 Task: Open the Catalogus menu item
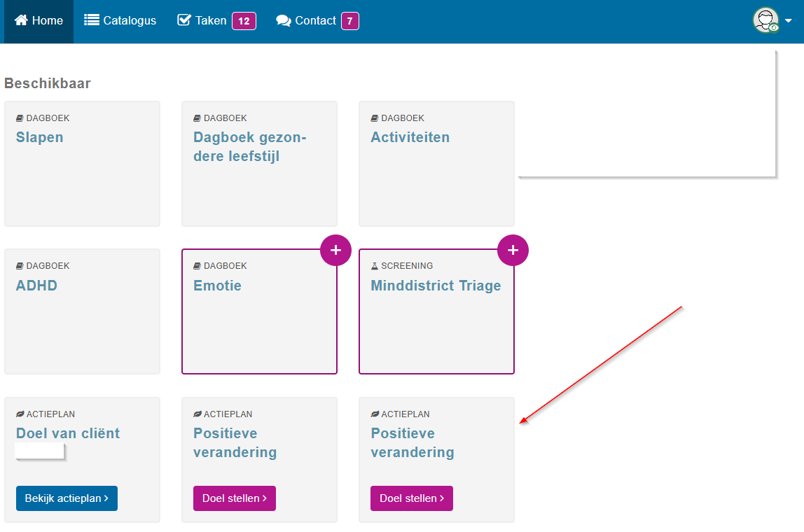[120, 20]
